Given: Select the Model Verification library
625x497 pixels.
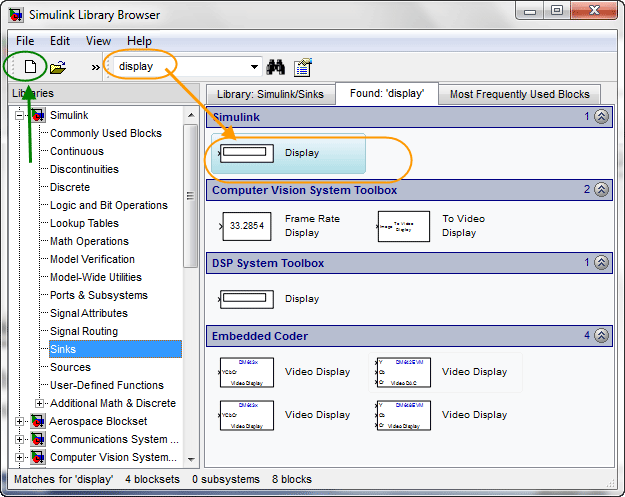Looking at the screenshot, I should click(x=92, y=259).
